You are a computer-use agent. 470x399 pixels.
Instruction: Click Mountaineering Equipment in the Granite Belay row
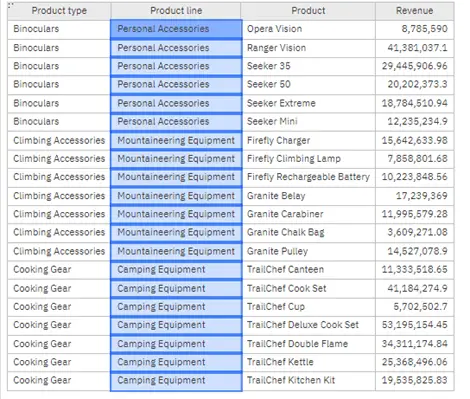(x=176, y=196)
